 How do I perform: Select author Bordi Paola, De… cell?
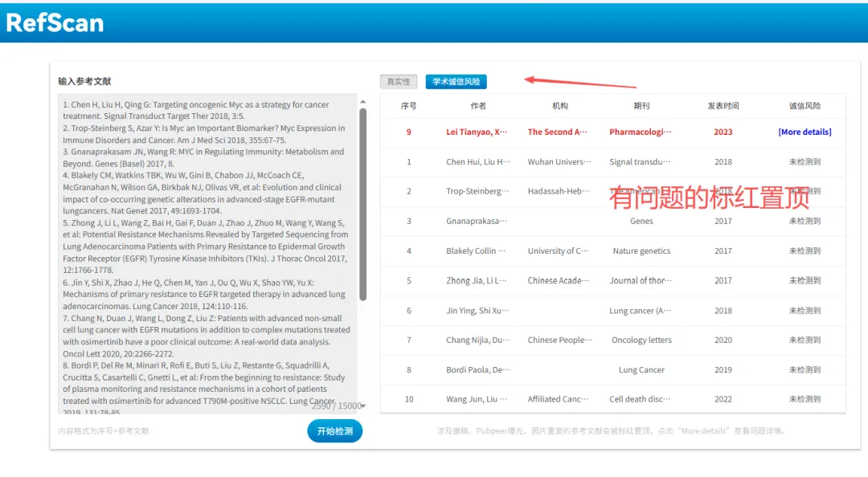point(478,369)
